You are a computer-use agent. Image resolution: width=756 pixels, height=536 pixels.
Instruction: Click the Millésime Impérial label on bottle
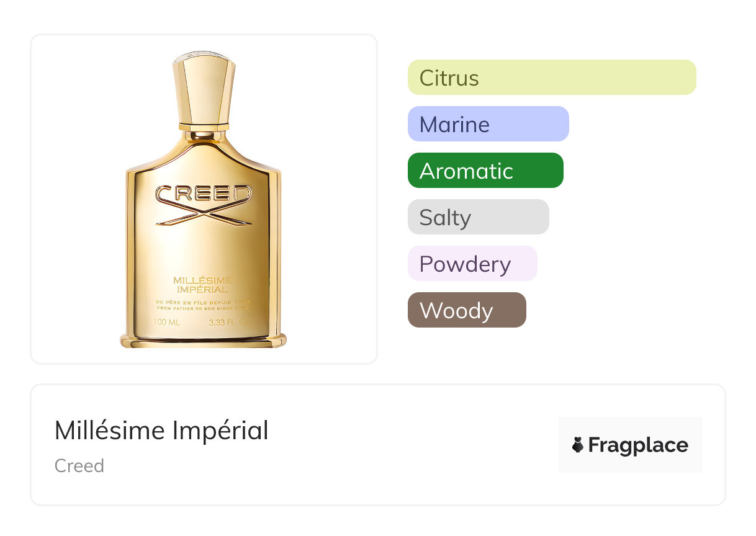pyautogui.click(x=204, y=284)
